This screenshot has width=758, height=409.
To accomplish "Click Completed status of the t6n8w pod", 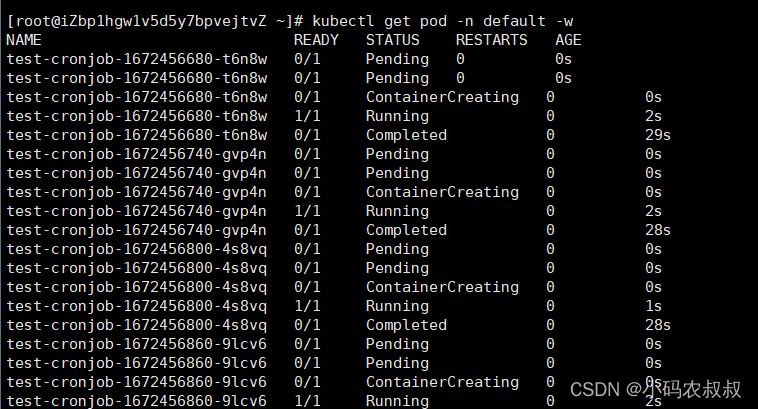I will coord(406,135).
